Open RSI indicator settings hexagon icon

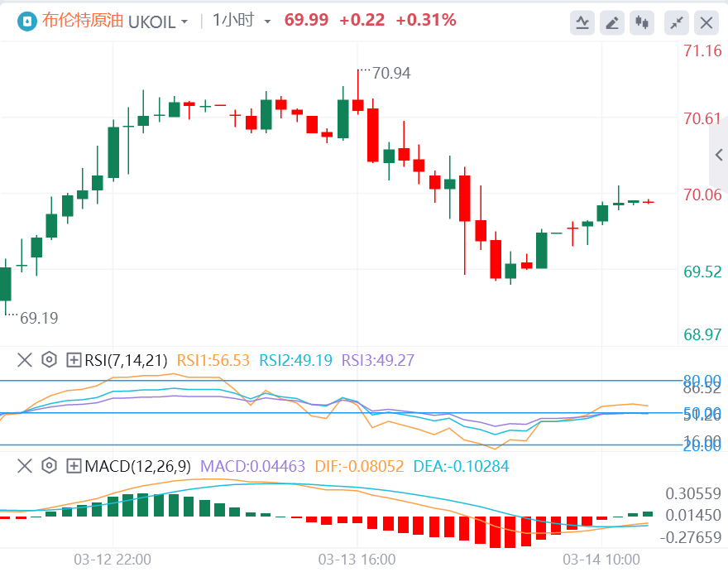click(49, 360)
